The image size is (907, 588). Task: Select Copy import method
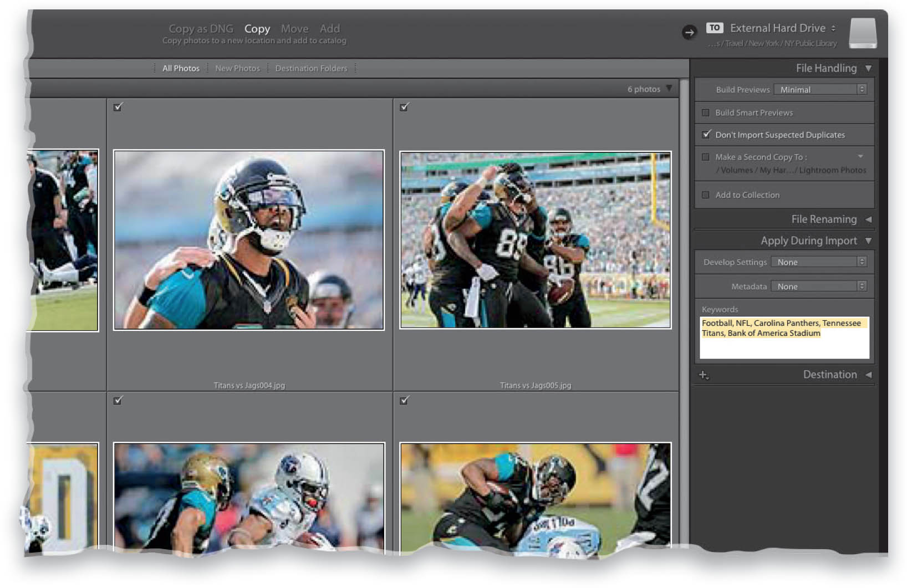click(x=257, y=28)
